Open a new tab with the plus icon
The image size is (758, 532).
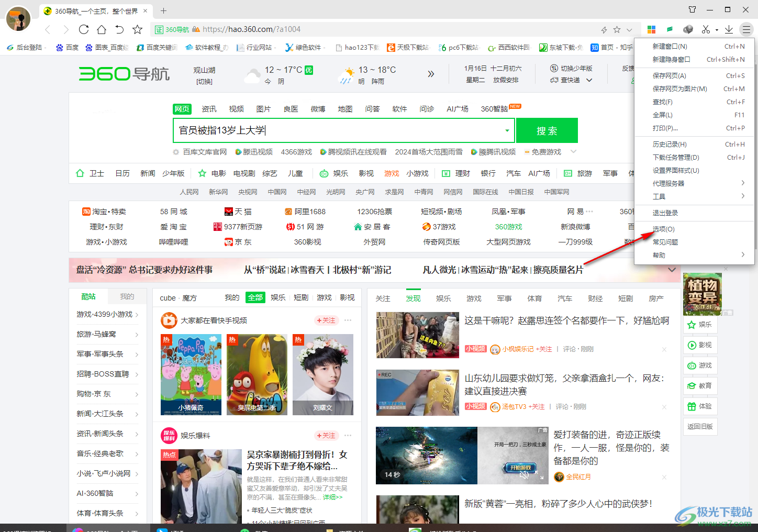163,10
